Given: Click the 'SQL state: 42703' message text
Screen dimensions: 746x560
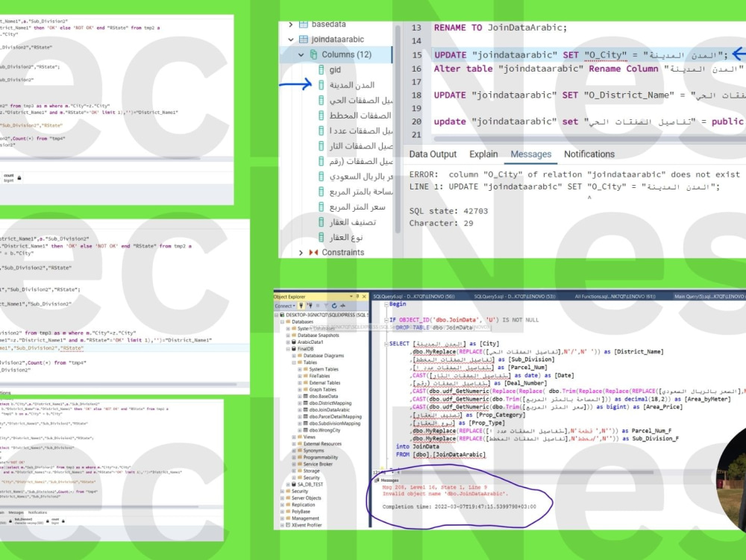Looking at the screenshot, I should pos(448,211).
